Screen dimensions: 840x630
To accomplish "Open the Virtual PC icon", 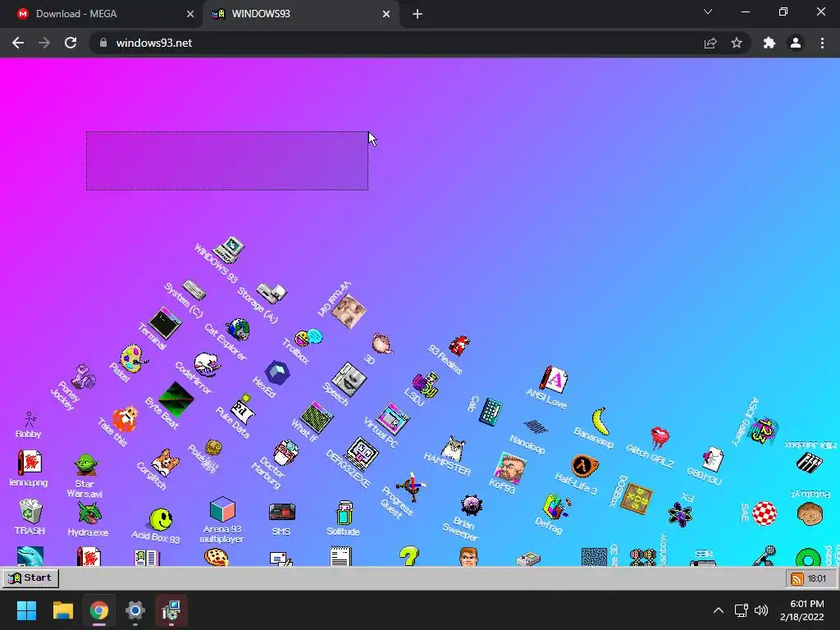I will point(394,419).
